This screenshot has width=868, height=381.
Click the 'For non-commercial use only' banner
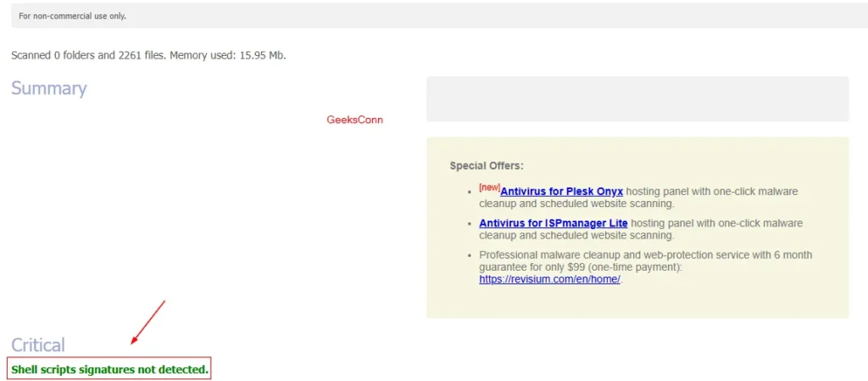72,16
